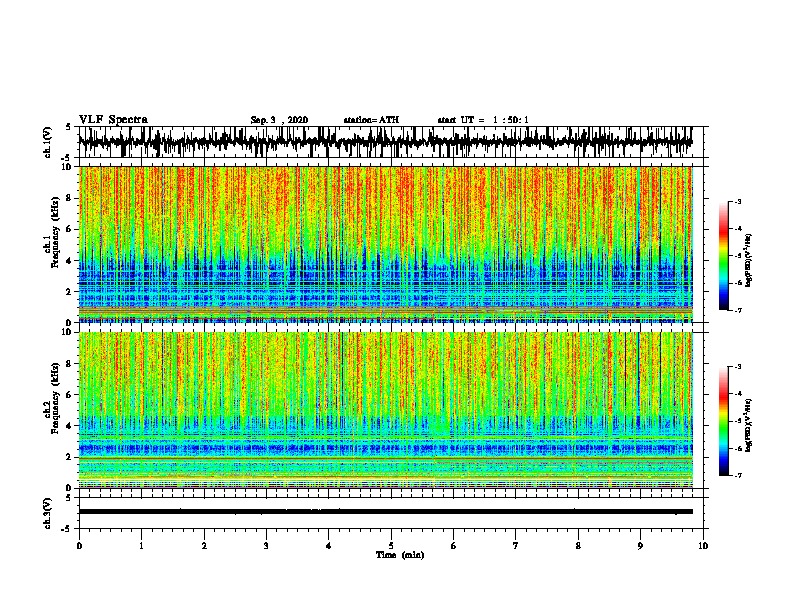Click the "-3" label on ch.2 colorbar
This screenshot has height=612, width=792.
tap(737, 367)
